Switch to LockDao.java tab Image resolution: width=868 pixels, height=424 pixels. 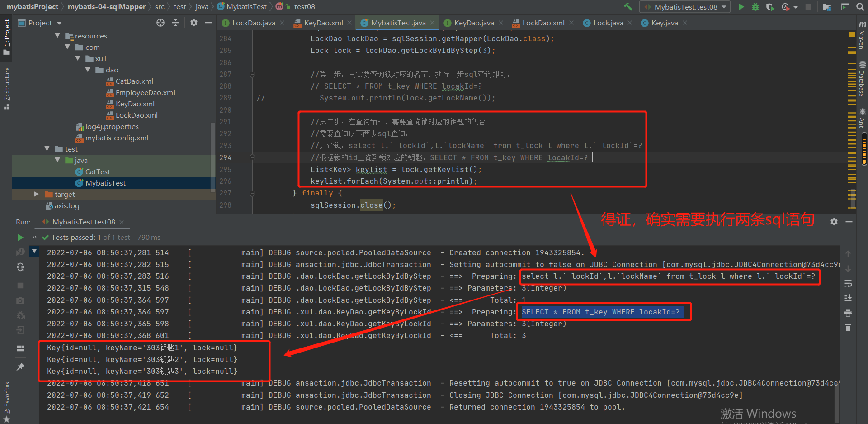pos(253,23)
